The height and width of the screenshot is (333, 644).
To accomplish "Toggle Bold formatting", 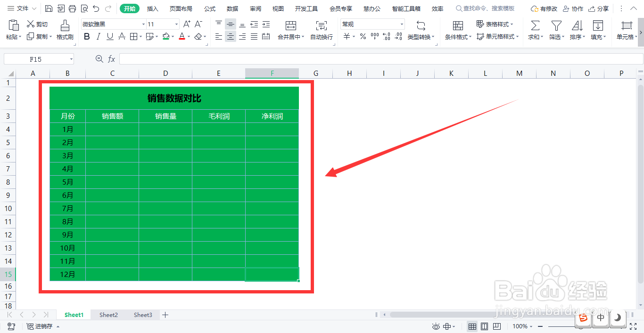I will 87,36.
